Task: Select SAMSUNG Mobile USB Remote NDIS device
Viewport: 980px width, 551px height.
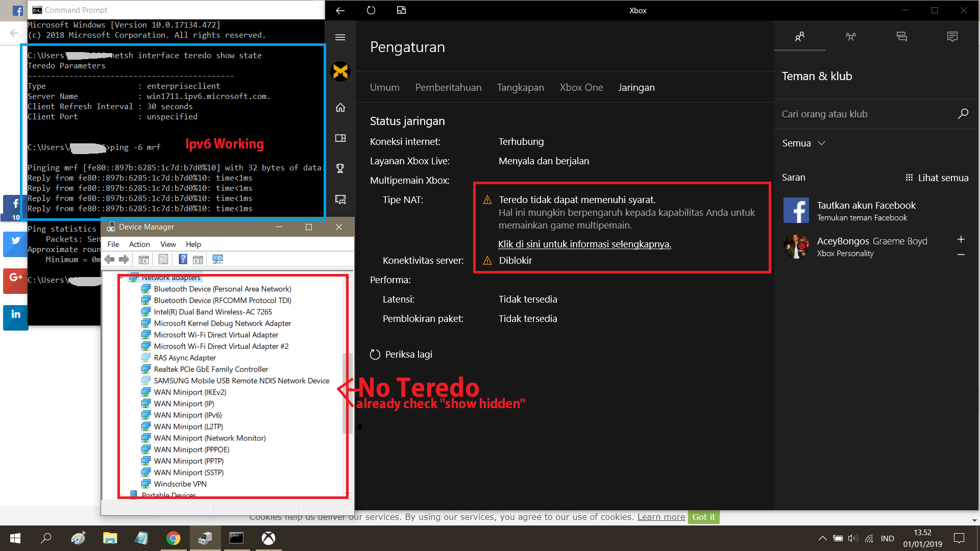Action: 241,381
